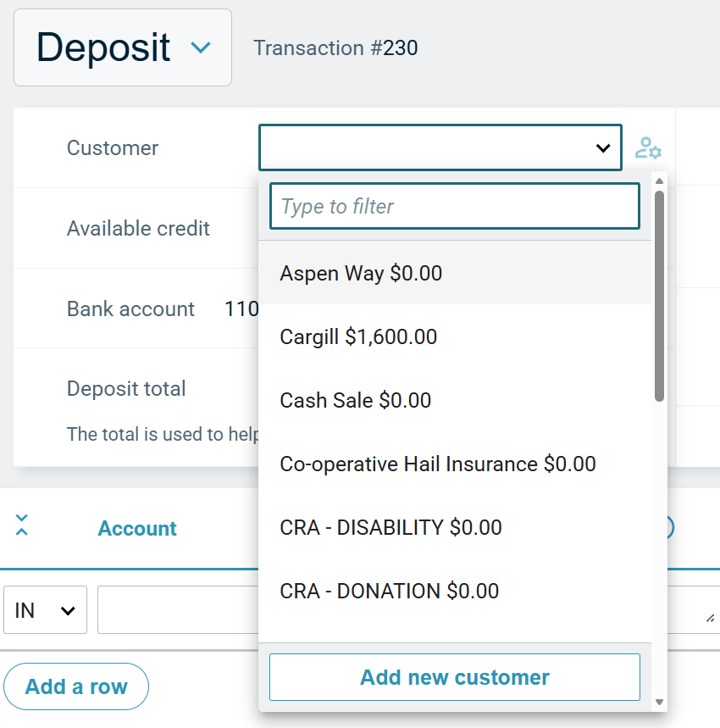Click the Type to filter field
The image size is (720, 728).
point(454,206)
